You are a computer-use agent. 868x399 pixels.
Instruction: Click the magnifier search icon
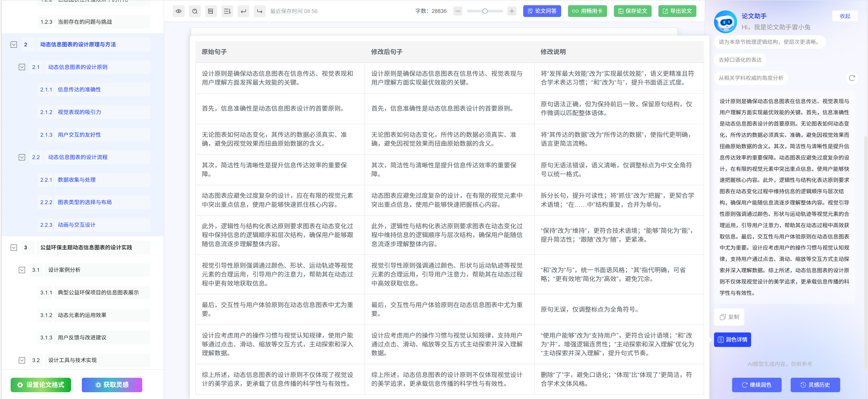(x=195, y=11)
